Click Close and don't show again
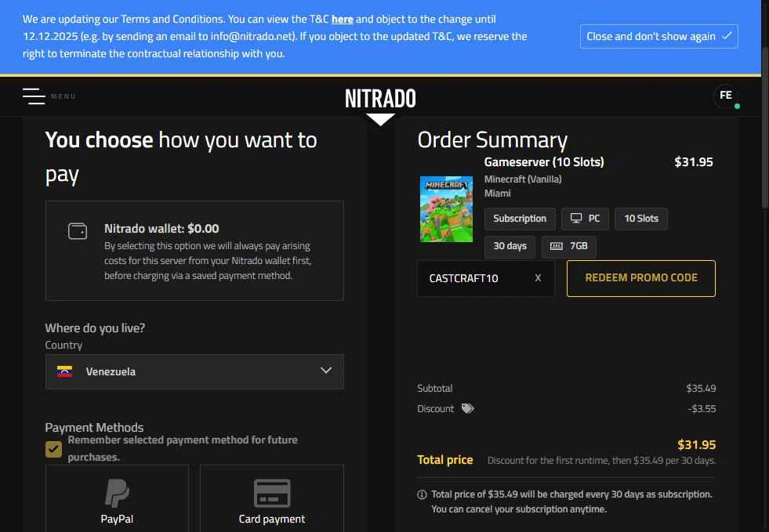This screenshot has height=532, width=769. tap(658, 36)
